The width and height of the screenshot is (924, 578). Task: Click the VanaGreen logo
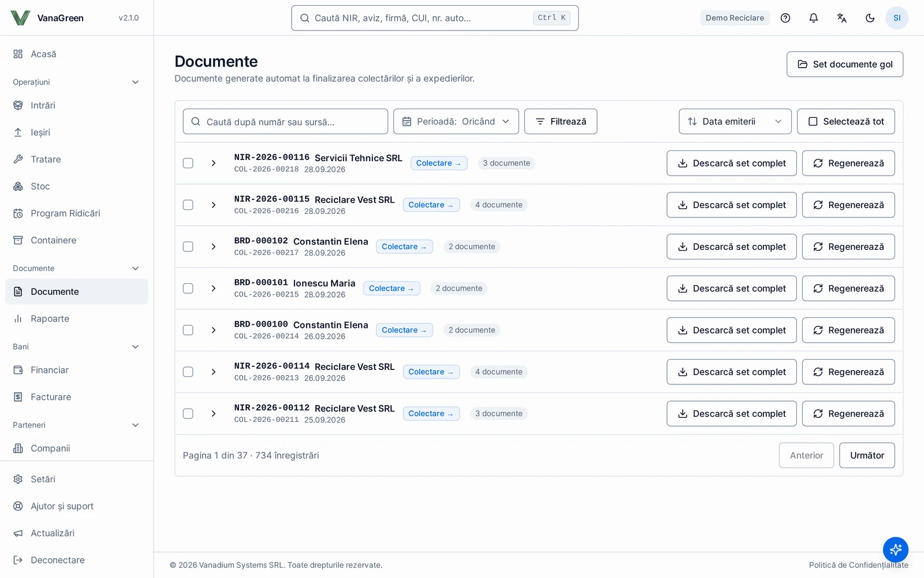(47, 18)
